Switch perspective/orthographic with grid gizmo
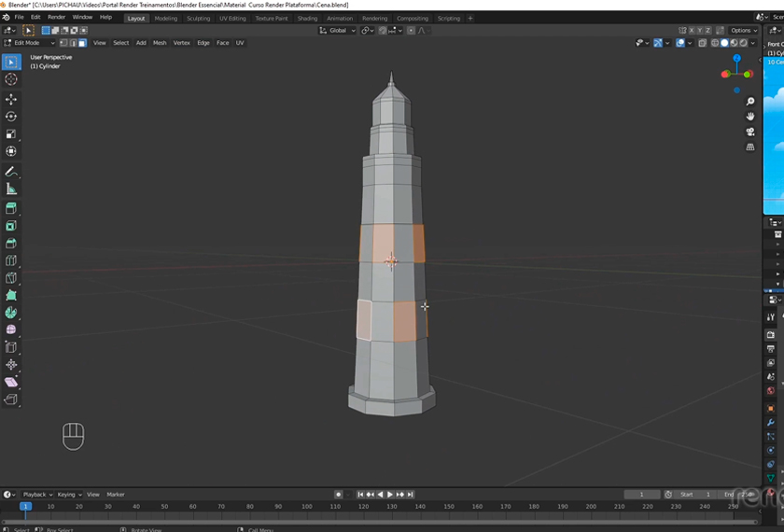 (750, 147)
